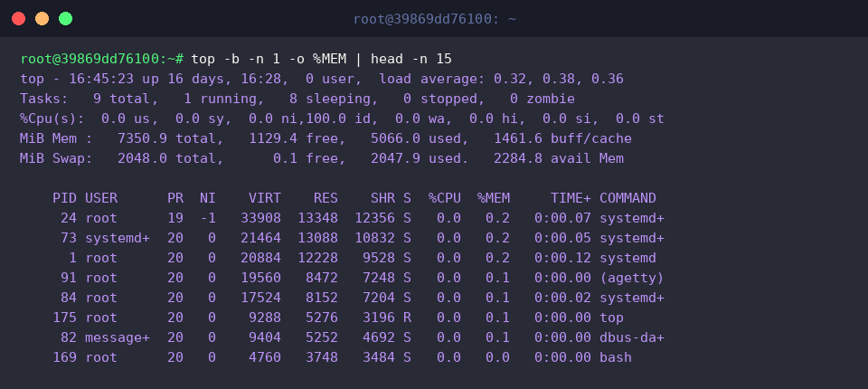The height and width of the screenshot is (389, 868).
Task: Click the yellow minimize window button
Action: tap(42, 19)
